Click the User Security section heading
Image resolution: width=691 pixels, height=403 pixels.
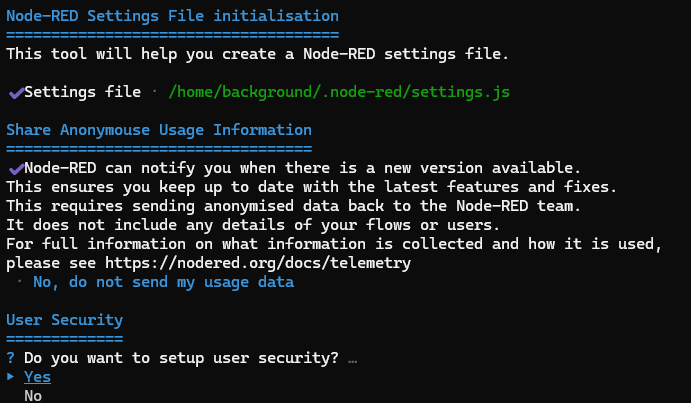point(65,320)
